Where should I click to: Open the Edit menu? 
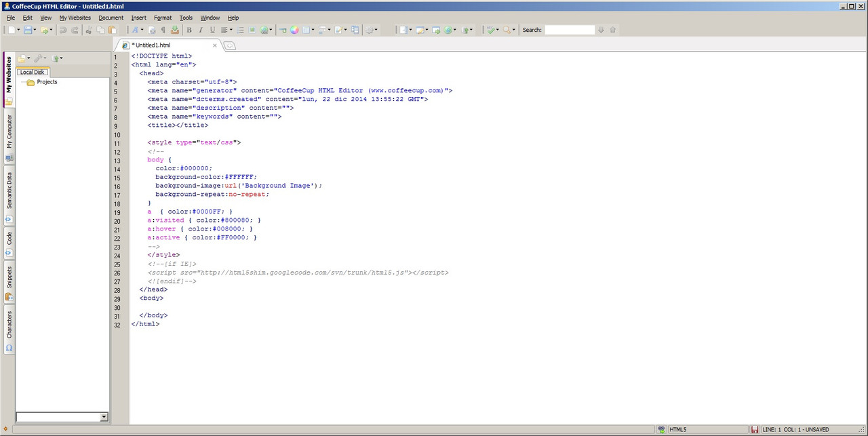coord(28,18)
